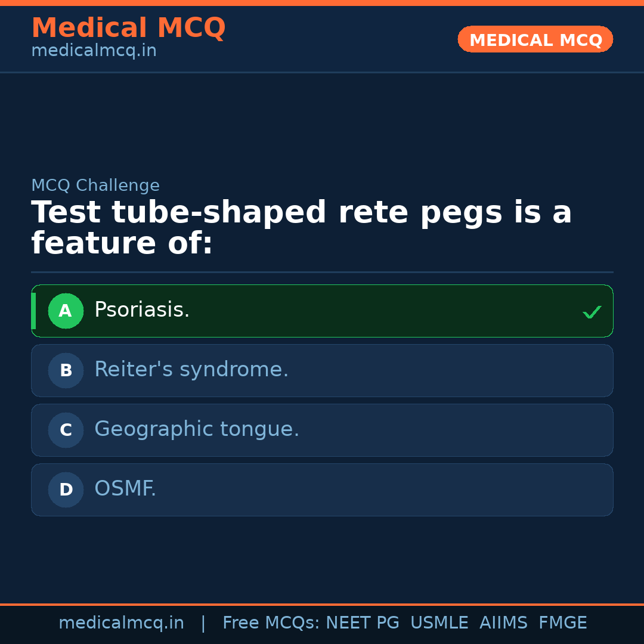This screenshot has width=644, height=644.
Task: Click the D option circle
Action: pyautogui.click(x=66, y=490)
